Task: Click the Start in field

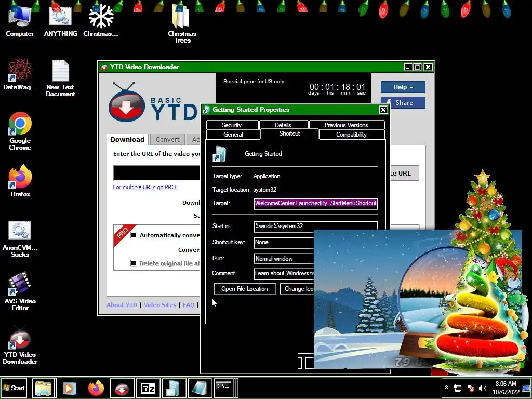Action: point(315,227)
